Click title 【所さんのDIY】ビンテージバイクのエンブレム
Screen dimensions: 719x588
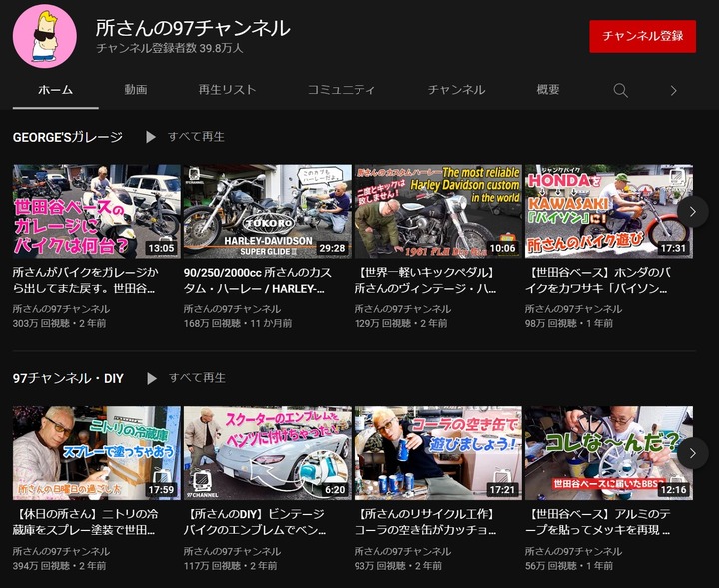[x=255, y=522]
